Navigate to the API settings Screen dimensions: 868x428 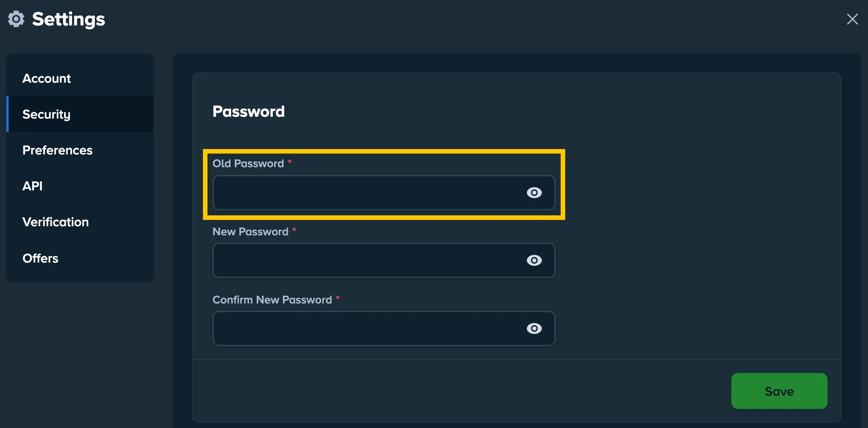(32, 186)
